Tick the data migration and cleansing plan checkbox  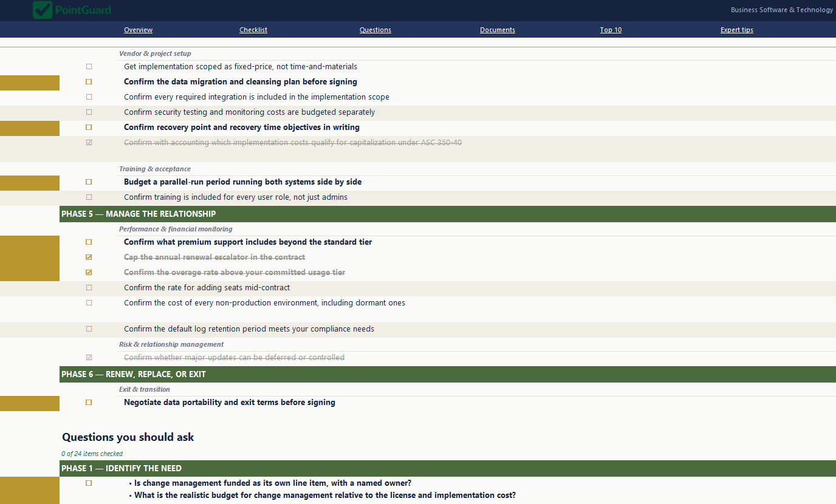(89, 82)
